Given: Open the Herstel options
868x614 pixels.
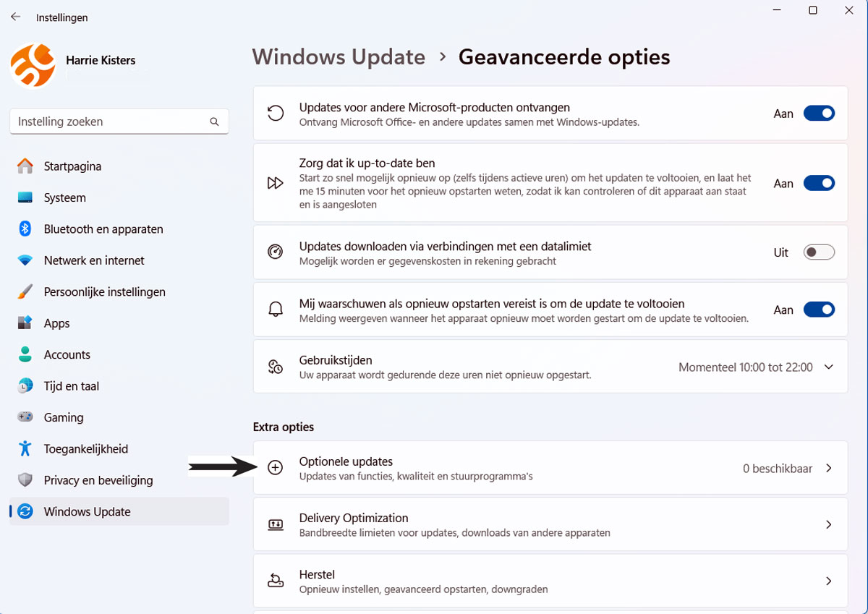Looking at the screenshot, I should 828,581.
